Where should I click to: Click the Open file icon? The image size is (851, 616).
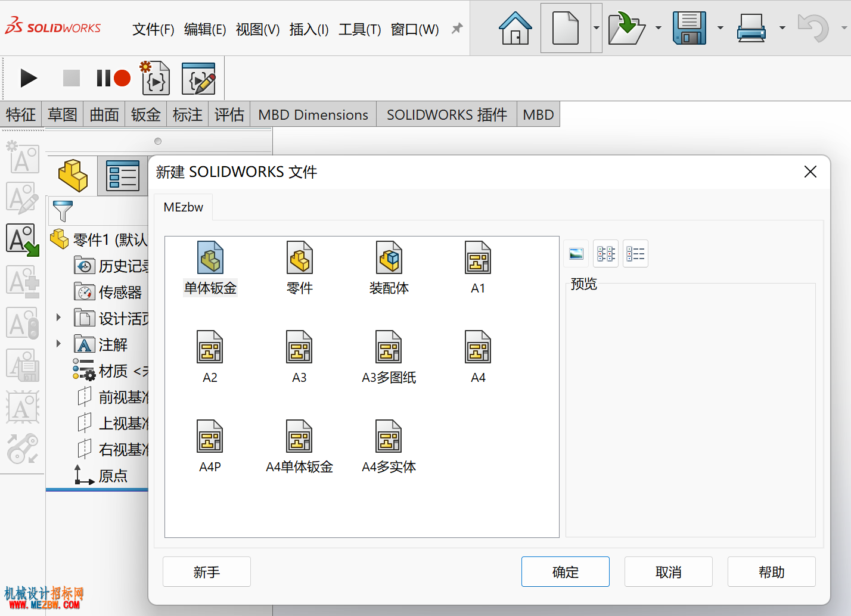point(626,28)
